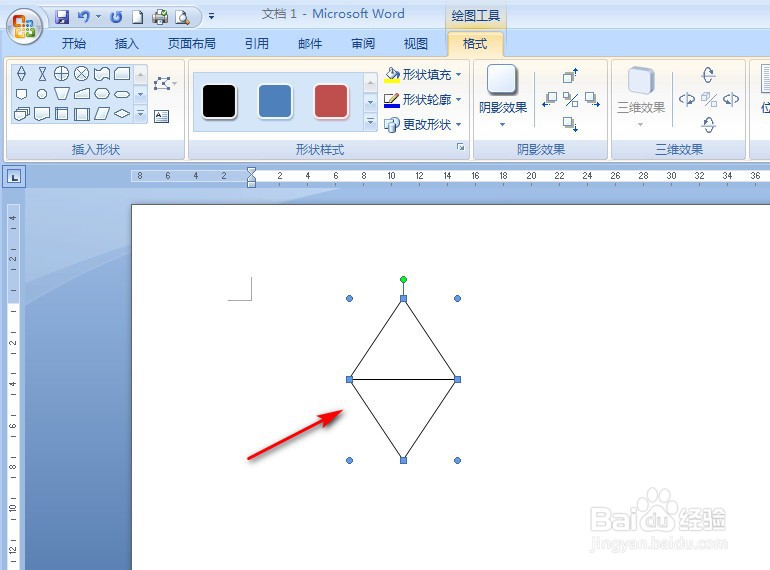
Task: Select the summing junction X-circle shape
Action: point(82,74)
